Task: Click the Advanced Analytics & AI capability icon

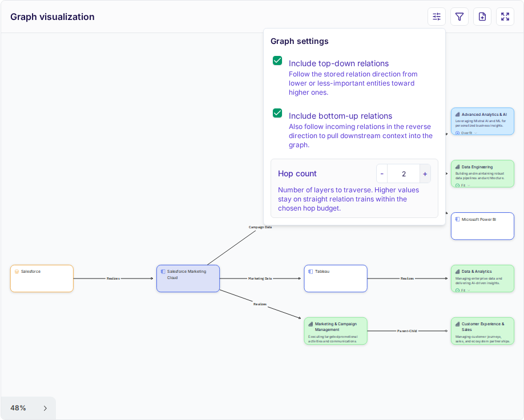Action: pyautogui.click(x=457, y=114)
